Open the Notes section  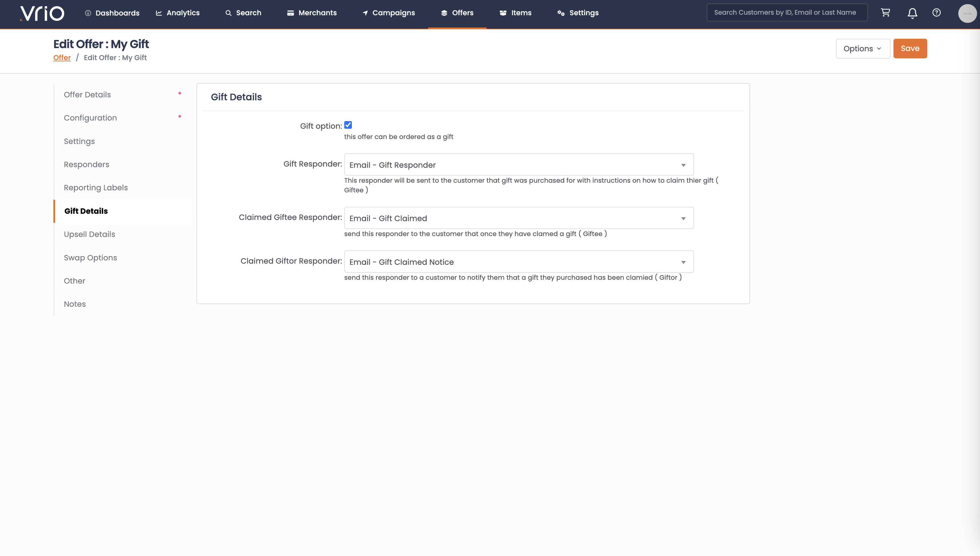(x=123, y=304)
